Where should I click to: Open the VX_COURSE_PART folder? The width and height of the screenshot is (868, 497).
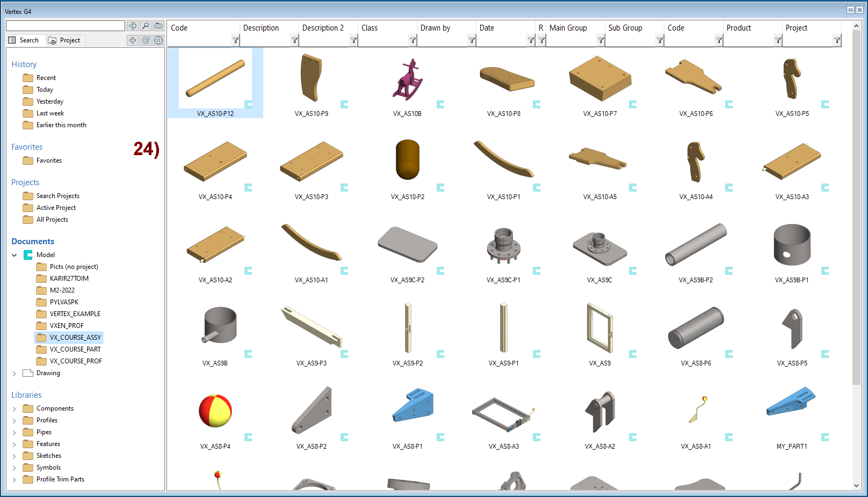[x=75, y=349]
